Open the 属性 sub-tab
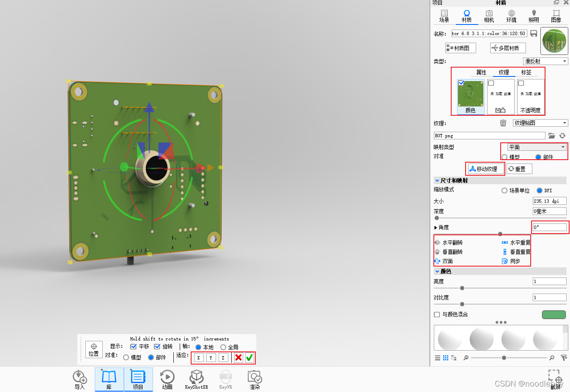The height and width of the screenshot is (392, 570). (481, 72)
